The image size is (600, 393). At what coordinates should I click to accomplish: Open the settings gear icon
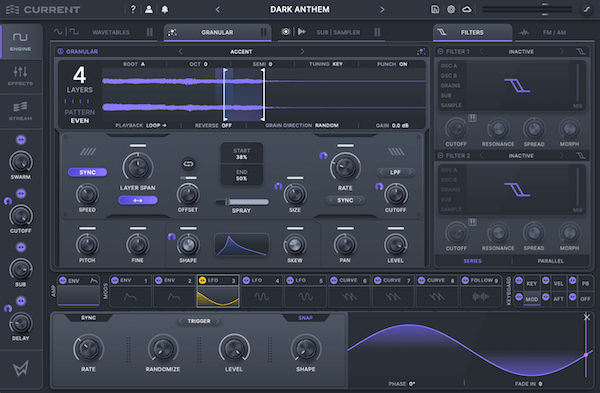[x=451, y=9]
